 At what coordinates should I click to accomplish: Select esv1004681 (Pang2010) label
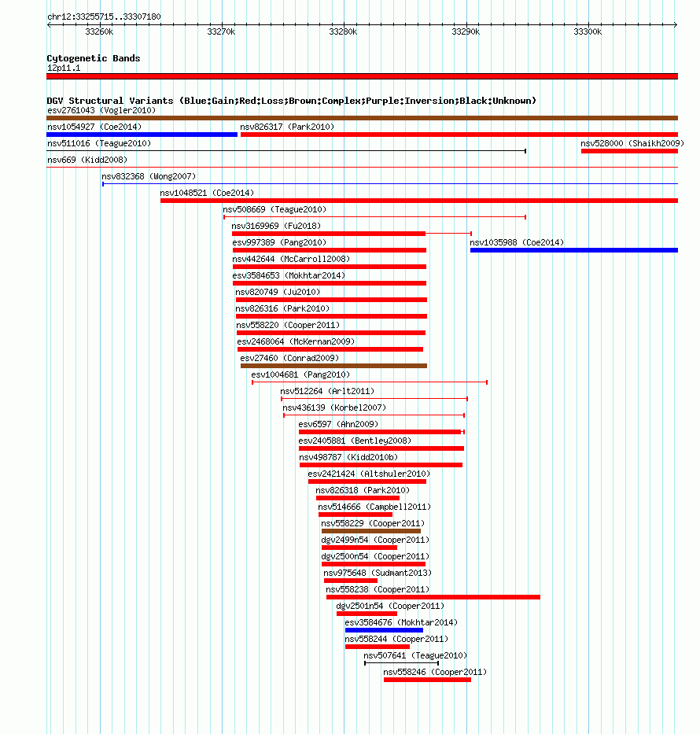tap(300, 375)
